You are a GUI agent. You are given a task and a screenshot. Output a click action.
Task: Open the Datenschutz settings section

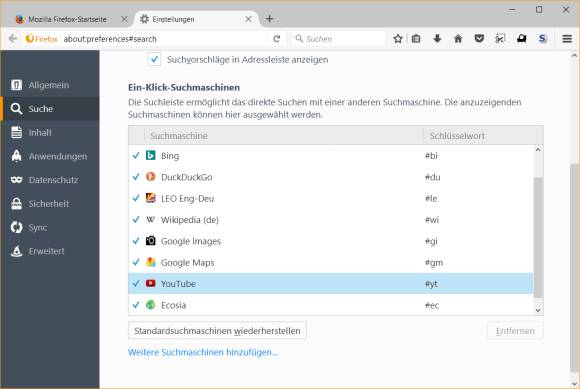pos(50,180)
